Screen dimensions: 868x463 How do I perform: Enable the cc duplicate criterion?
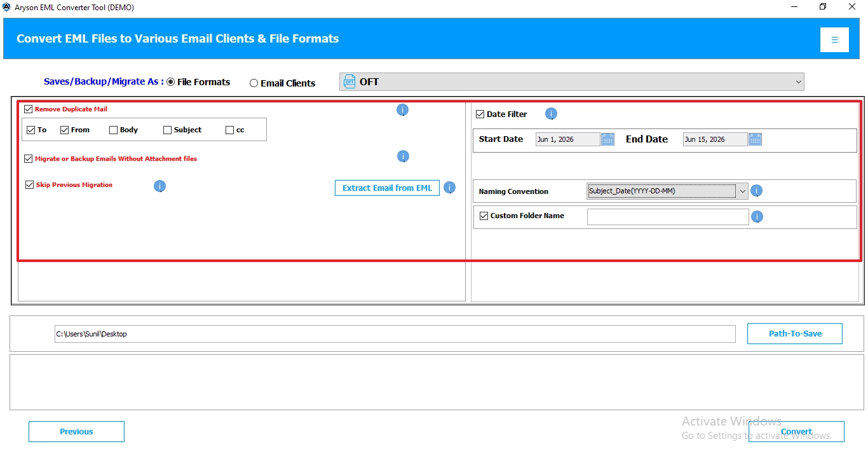(x=229, y=130)
